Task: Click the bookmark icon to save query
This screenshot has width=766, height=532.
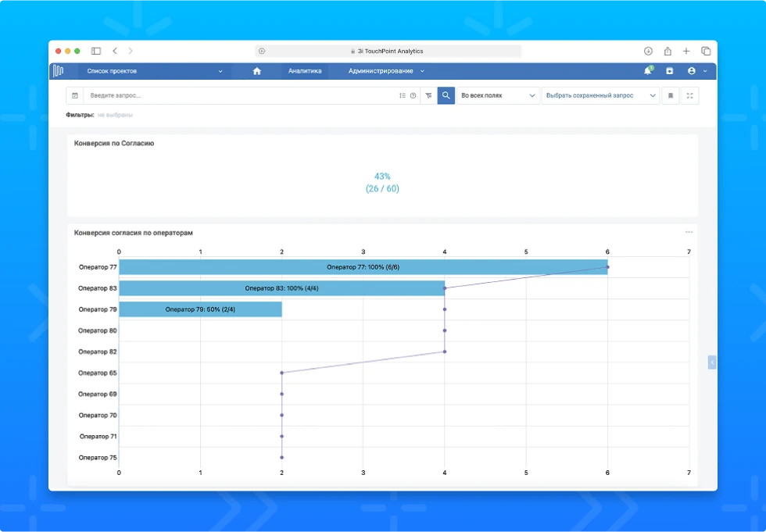Action: tap(670, 95)
